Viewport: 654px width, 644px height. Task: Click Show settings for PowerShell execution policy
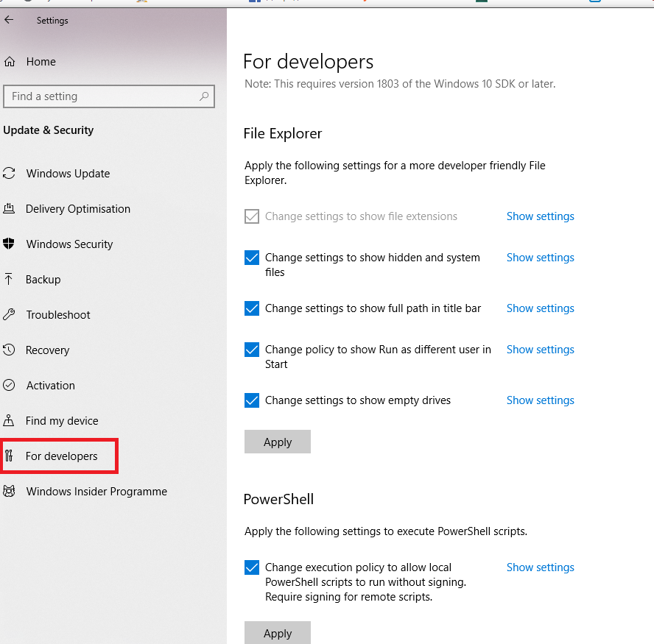point(540,567)
